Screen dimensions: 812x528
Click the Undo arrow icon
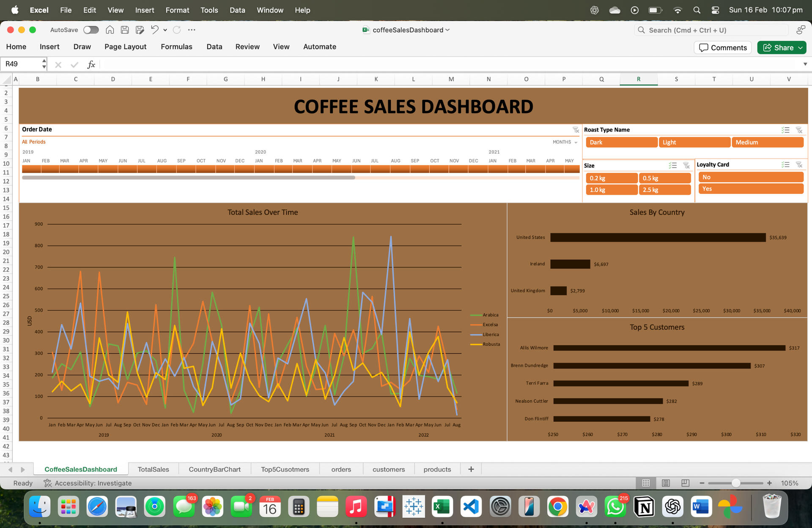(x=155, y=30)
